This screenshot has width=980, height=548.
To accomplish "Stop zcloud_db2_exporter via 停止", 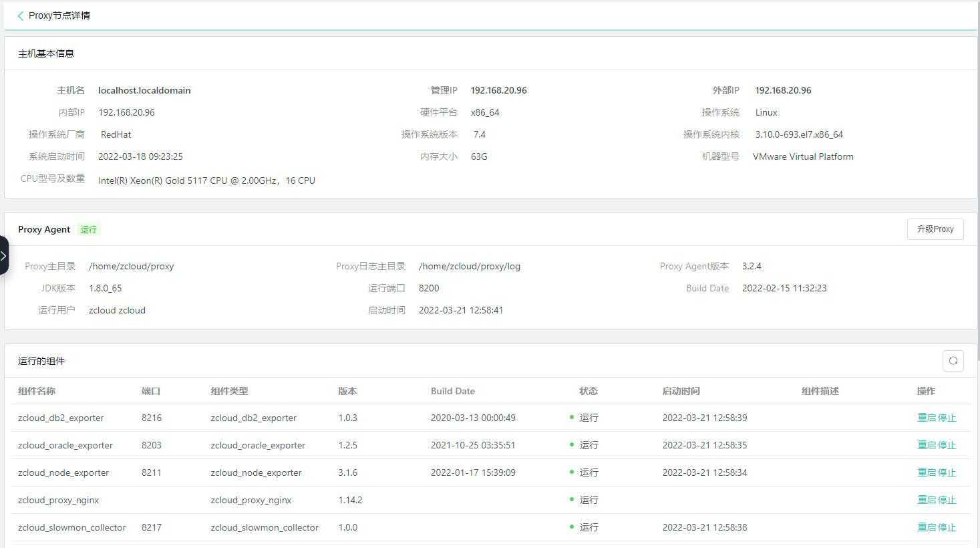I will 947,418.
